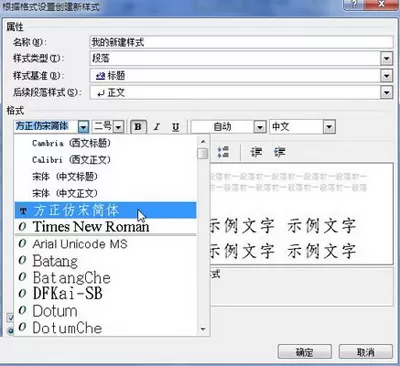
Task: Select Cambria (西文标题) font
Action: (105, 143)
